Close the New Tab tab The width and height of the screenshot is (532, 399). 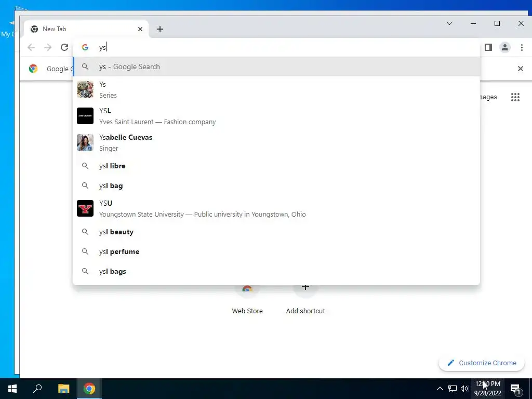point(140,29)
